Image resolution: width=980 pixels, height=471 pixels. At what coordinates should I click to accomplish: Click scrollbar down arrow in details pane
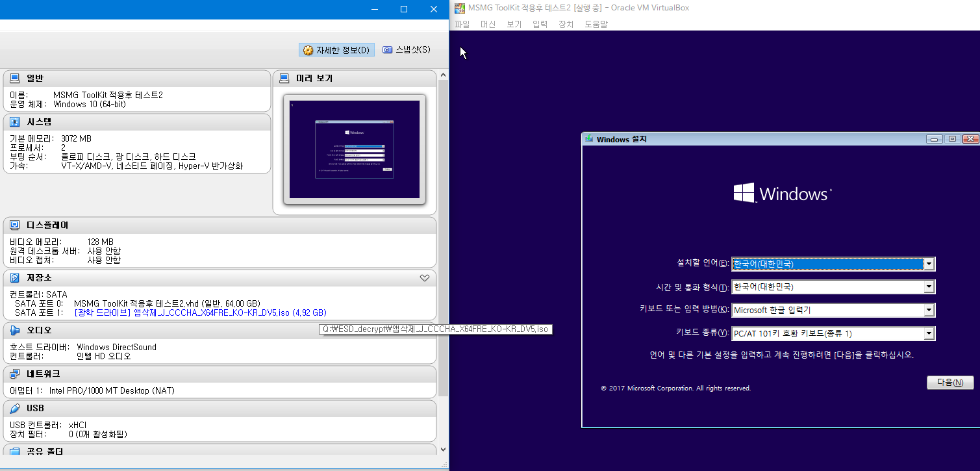[x=444, y=449]
